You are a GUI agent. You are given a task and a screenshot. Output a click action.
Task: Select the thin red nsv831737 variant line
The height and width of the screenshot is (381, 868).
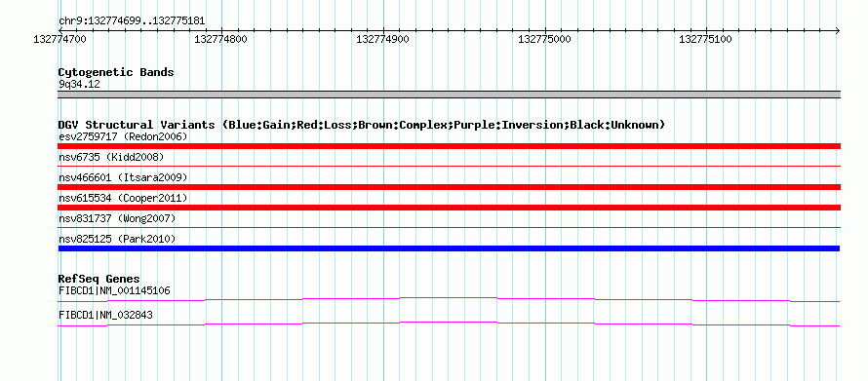(449, 227)
